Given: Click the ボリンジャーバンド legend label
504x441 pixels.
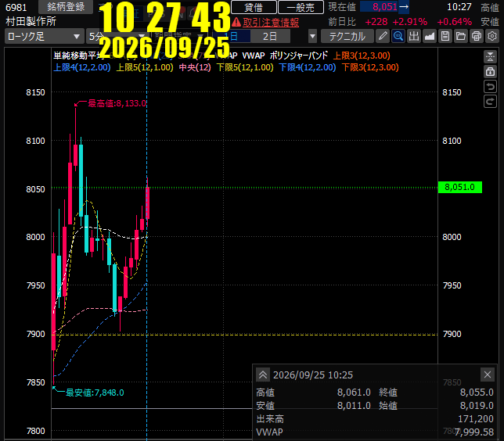Looking at the screenshot, I should tap(299, 56).
